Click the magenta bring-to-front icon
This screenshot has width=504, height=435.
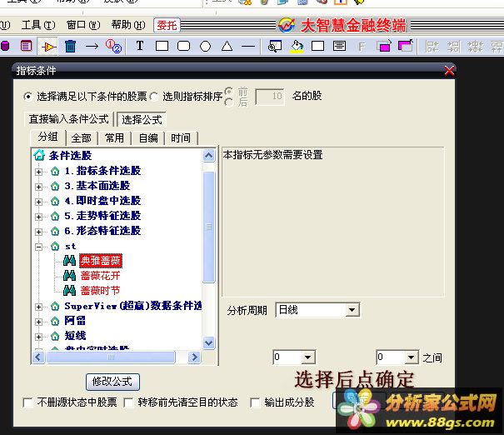pos(384,46)
